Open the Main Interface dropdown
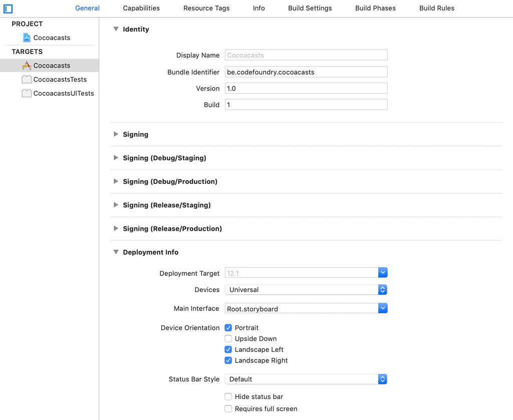Screen dimensions: 513x420 (383, 308)
